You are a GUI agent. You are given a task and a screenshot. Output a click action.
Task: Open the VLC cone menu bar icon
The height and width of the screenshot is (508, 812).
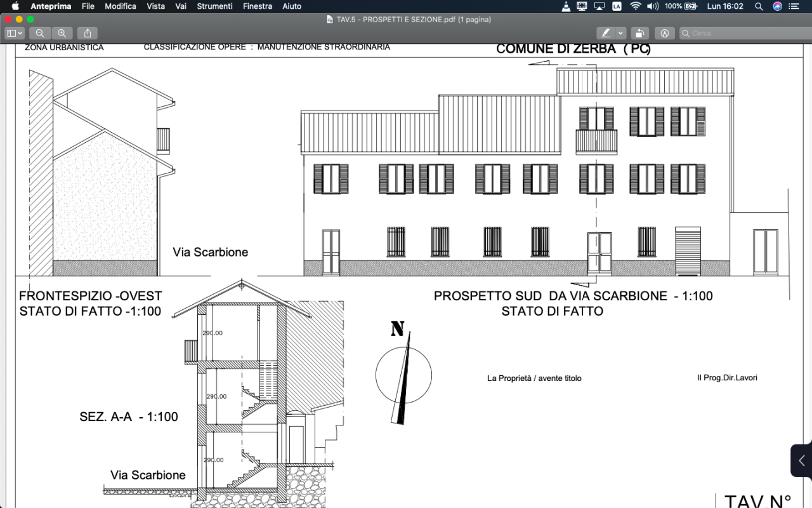point(566,6)
